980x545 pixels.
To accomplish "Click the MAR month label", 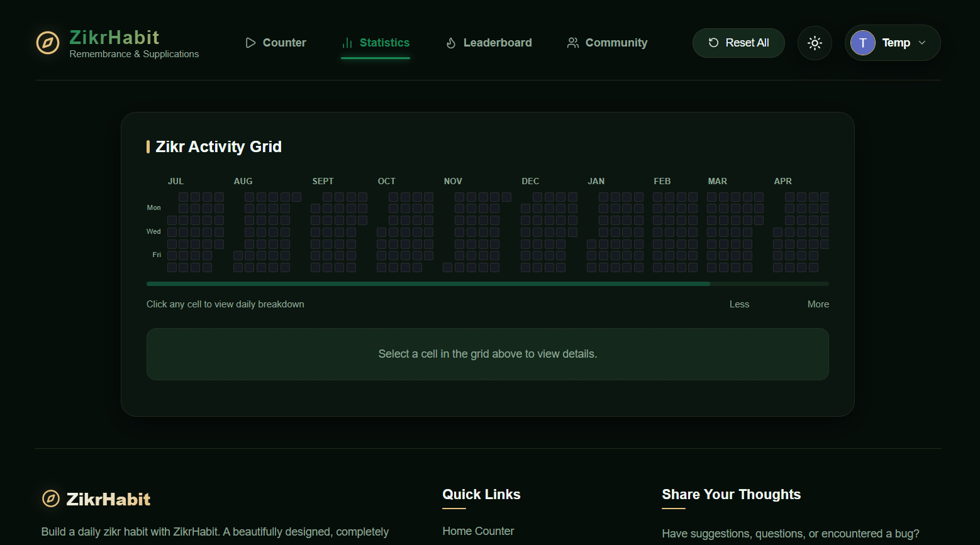I will pyautogui.click(x=717, y=181).
